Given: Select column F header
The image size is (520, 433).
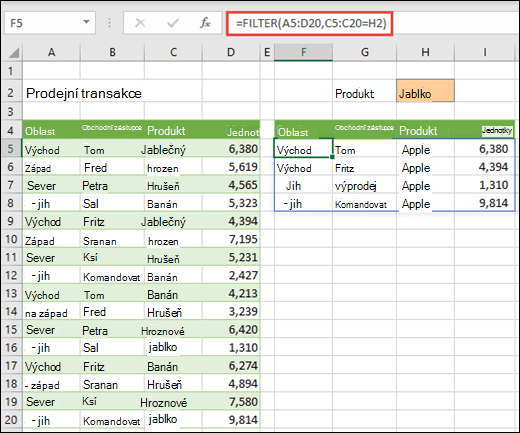Looking at the screenshot, I should tap(303, 52).
